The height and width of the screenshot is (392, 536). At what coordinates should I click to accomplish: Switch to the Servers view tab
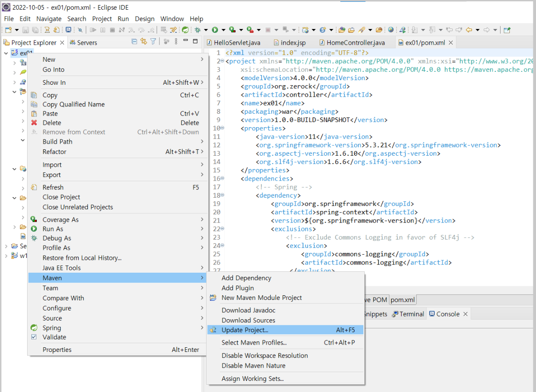83,43
